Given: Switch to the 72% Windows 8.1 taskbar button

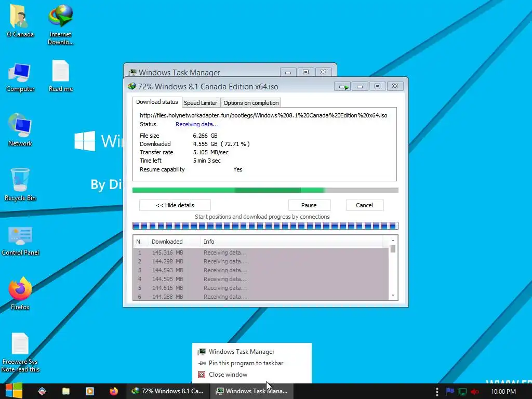Looking at the screenshot, I should [168, 391].
